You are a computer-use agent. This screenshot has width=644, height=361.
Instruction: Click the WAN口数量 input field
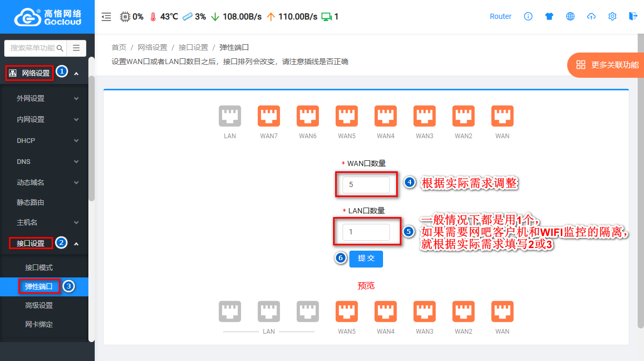tap(366, 185)
